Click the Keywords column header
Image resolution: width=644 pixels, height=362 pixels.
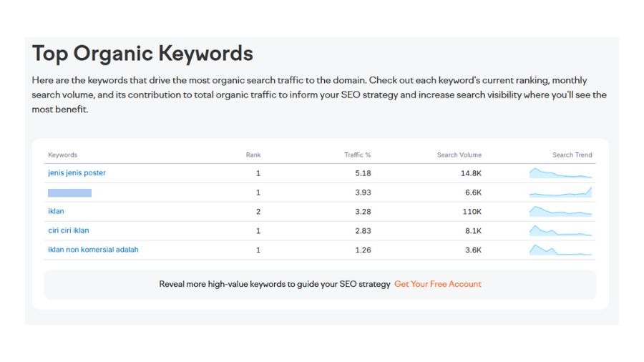pos(62,155)
